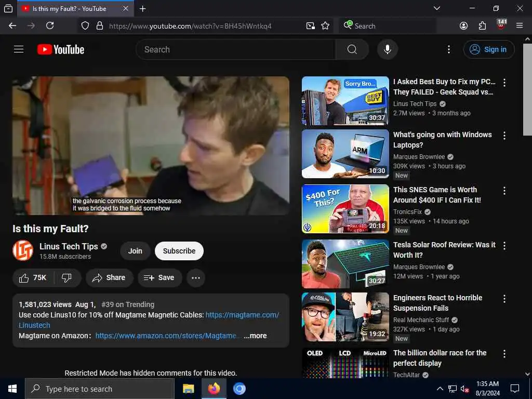The image size is (532, 399).
Task: Open the Firefox application menu
Action: point(520,26)
